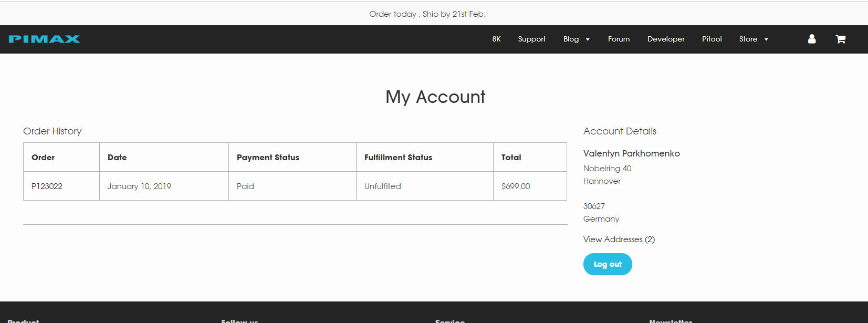Open the user account icon
Screen dimensions: 868x323
[x=811, y=39]
